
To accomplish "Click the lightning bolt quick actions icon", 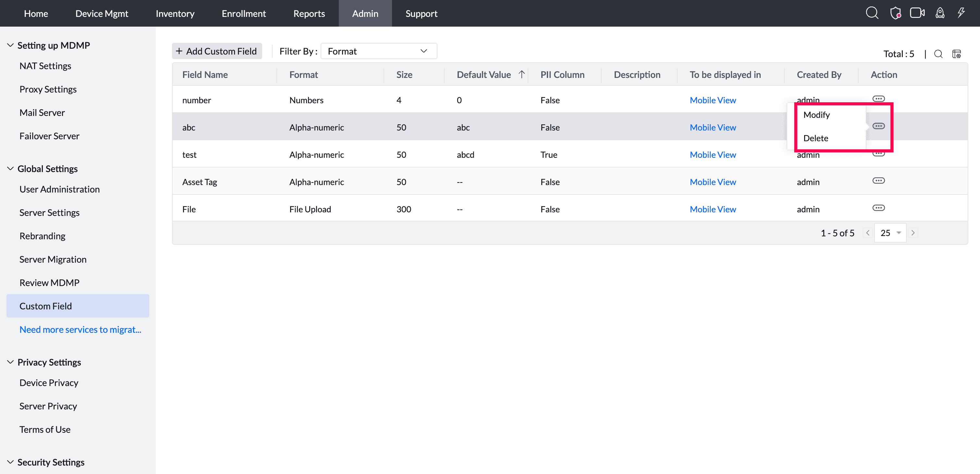I will coord(962,13).
